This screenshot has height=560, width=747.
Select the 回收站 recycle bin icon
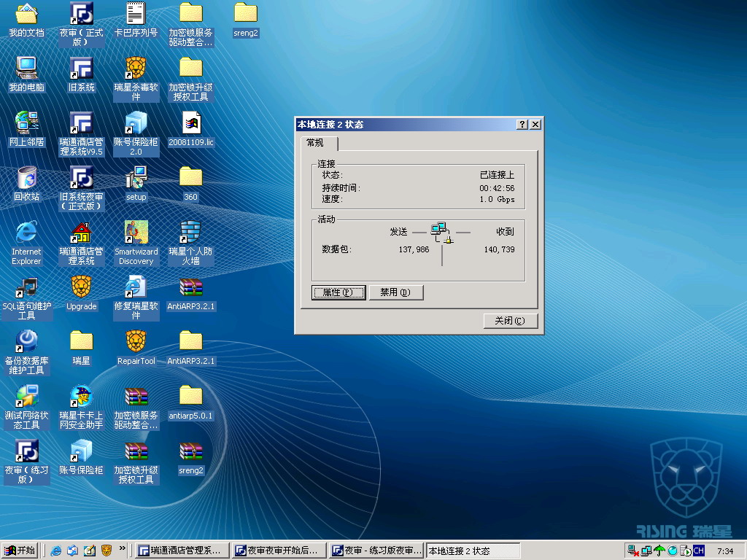point(26,178)
